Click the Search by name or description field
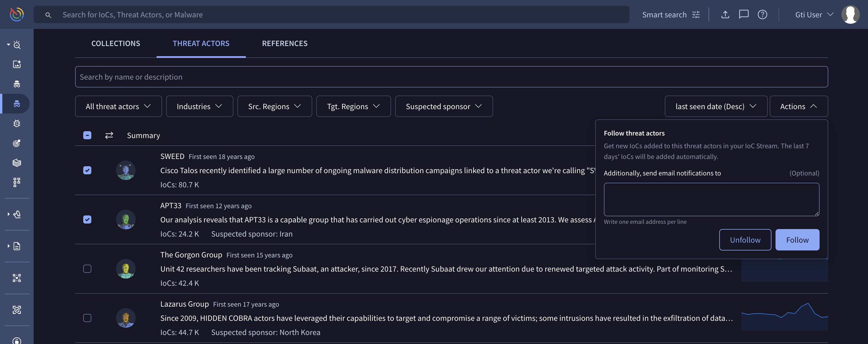 [451, 77]
